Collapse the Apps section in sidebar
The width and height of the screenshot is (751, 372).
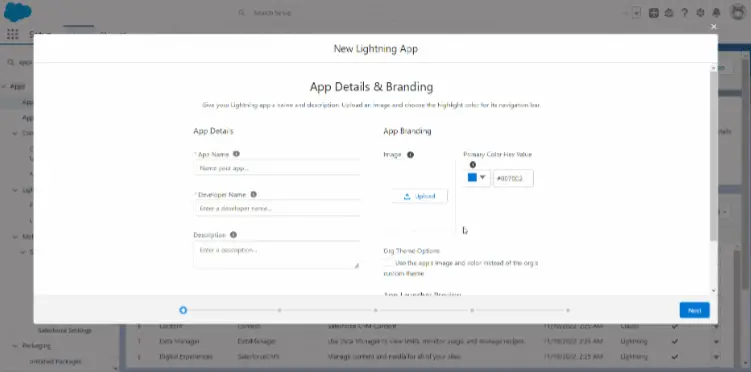click(4, 86)
